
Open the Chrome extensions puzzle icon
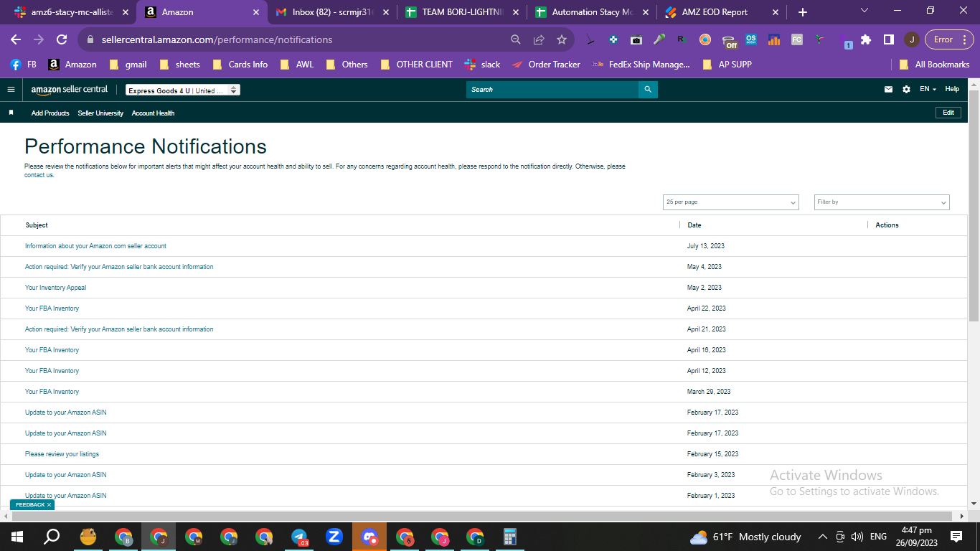click(866, 39)
